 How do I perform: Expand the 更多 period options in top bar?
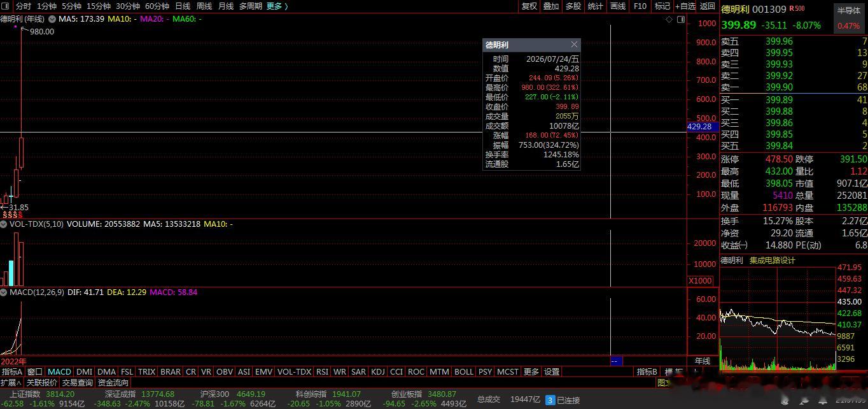coord(277,6)
